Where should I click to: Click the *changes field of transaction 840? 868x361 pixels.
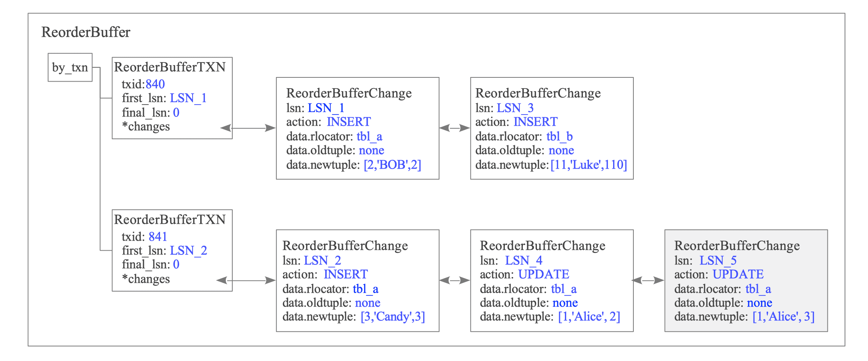click(146, 127)
